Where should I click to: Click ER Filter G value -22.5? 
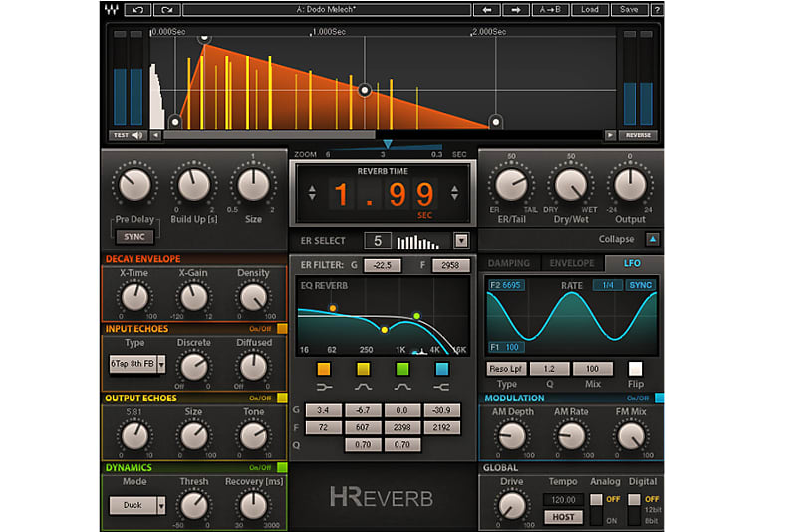(383, 265)
